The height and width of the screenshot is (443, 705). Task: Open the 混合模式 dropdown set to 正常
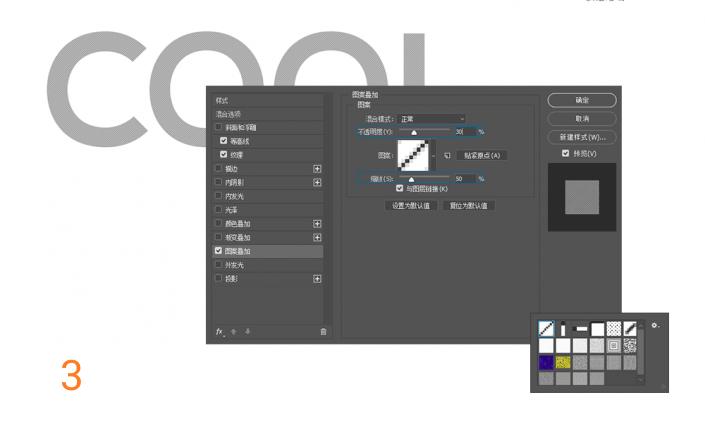pyautogui.click(x=431, y=119)
